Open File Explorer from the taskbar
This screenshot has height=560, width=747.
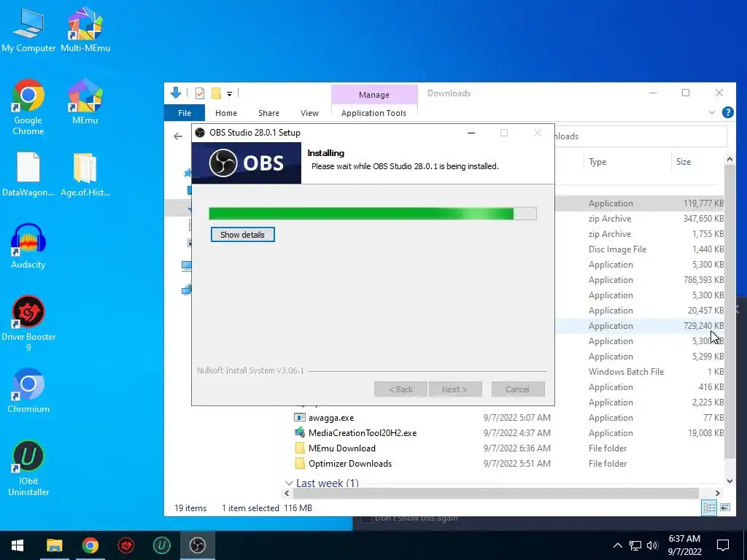[54, 545]
